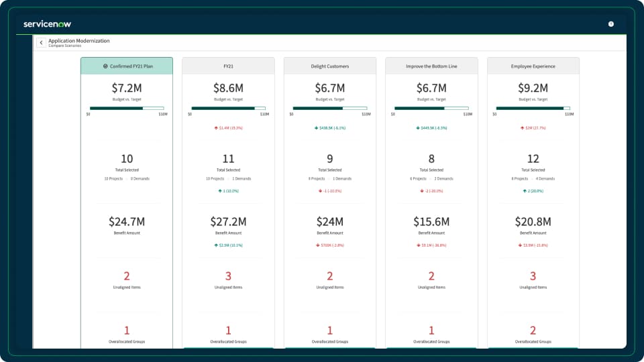
Task: Click red down arrow under $15.6M benefit
Action: [419, 245]
